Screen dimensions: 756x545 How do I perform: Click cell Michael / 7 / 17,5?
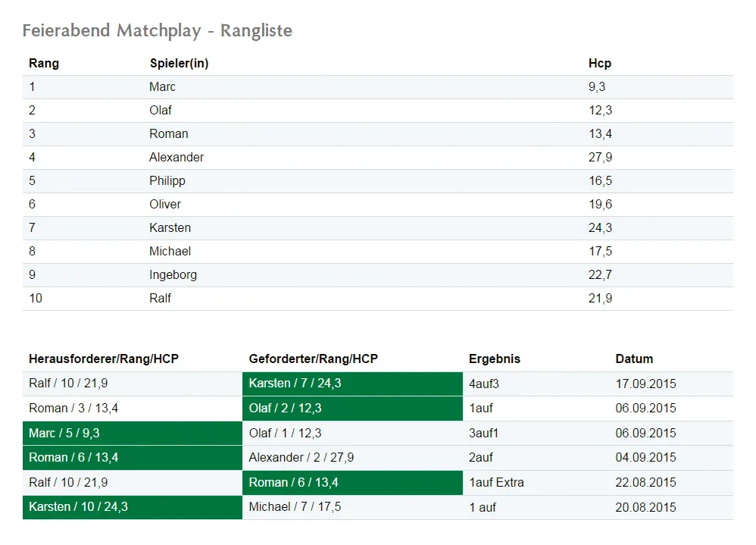pos(295,507)
